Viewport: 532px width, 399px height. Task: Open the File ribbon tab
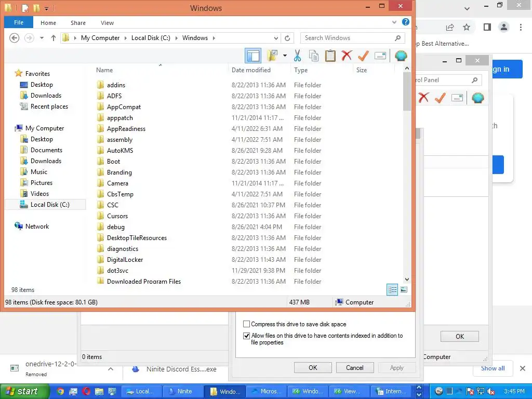tap(19, 22)
